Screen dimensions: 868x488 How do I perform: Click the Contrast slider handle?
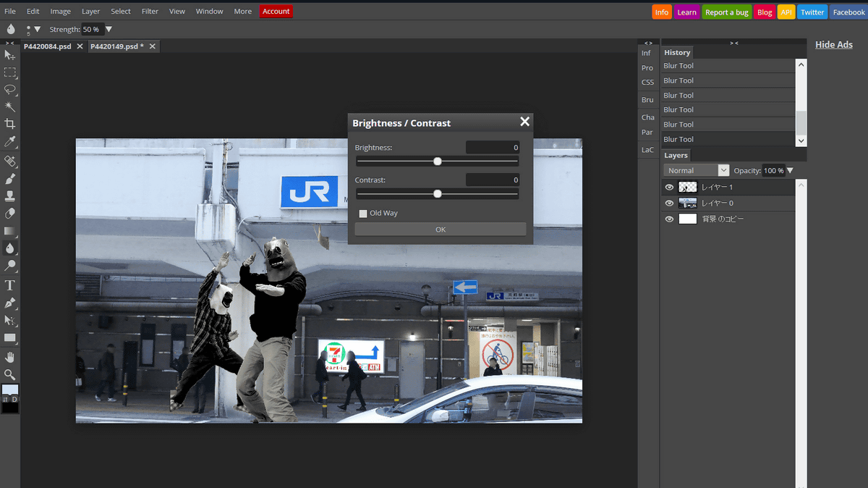[x=438, y=193]
